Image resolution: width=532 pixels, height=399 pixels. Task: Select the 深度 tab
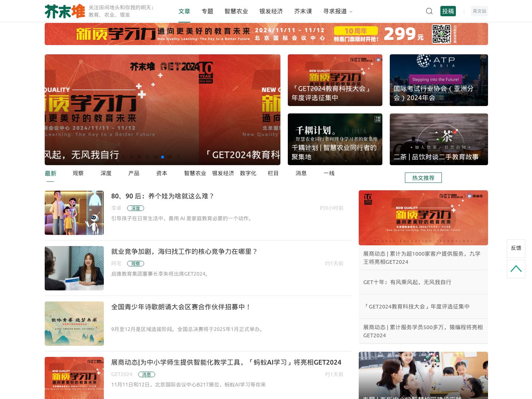tap(106, 173)
